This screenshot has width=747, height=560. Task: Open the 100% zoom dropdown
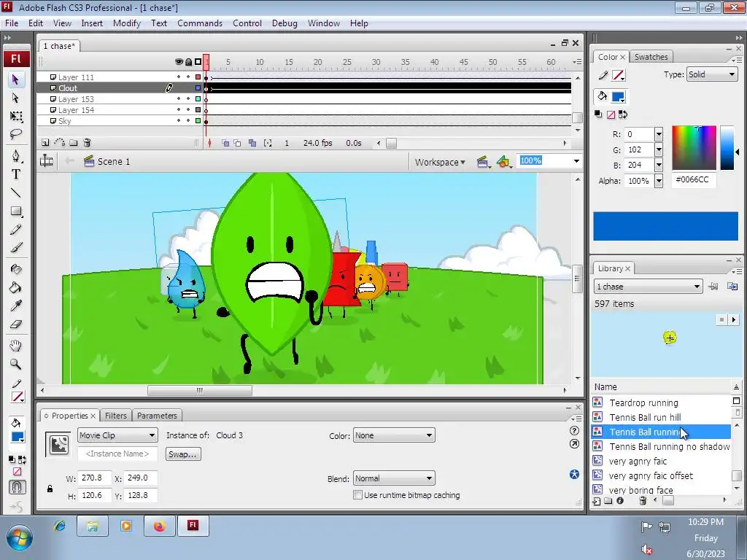point(576,161)
